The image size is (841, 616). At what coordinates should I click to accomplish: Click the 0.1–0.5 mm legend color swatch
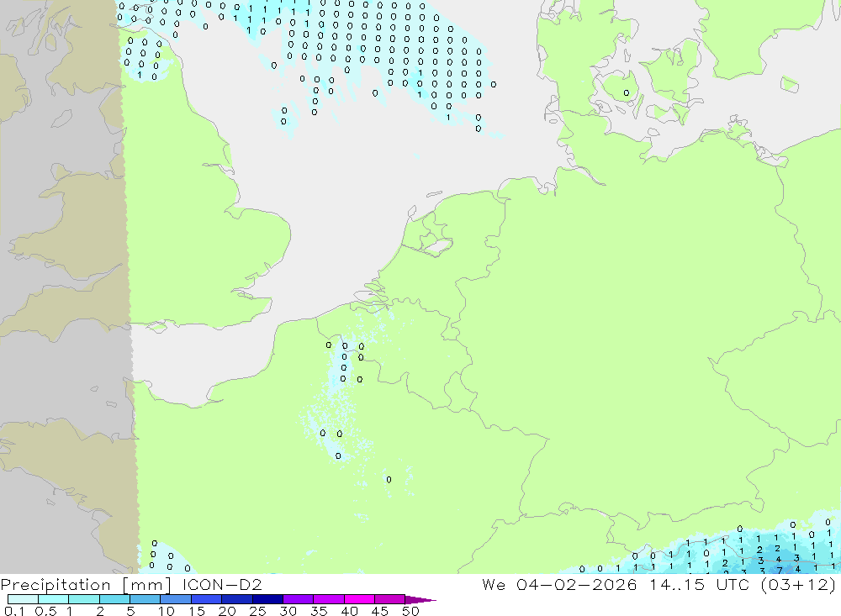(23, 599)
